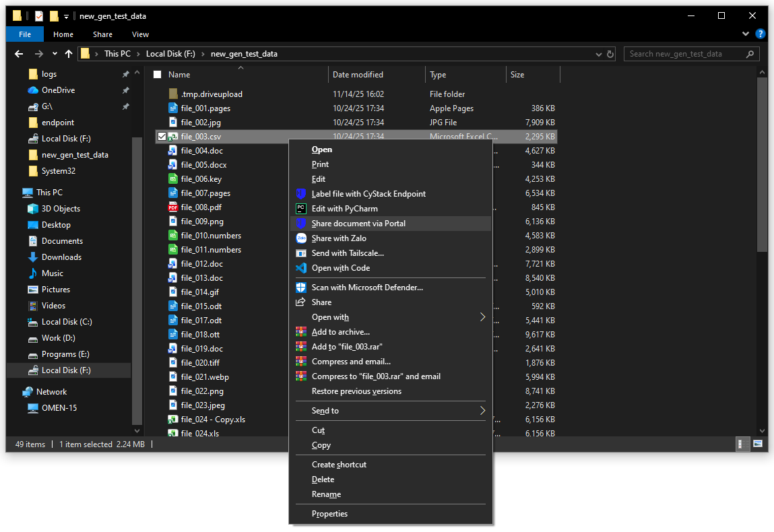Screen dimensions: 774x532
Task: Toggle the select-all checkbox in Name header
Action: point(158,75)
